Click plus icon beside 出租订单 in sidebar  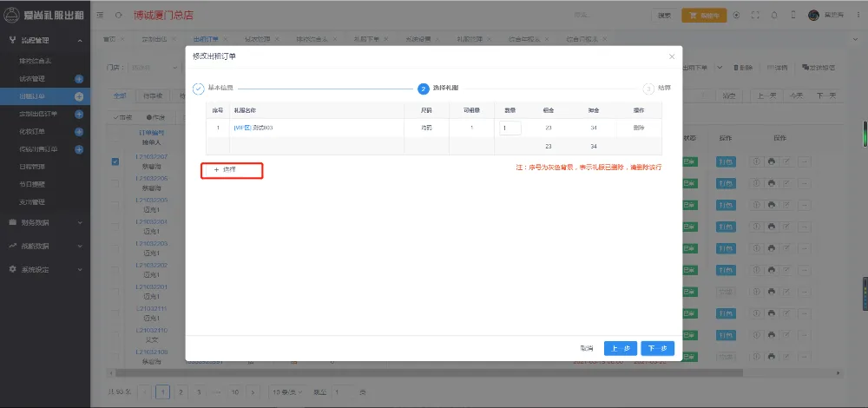click(79, 96)
